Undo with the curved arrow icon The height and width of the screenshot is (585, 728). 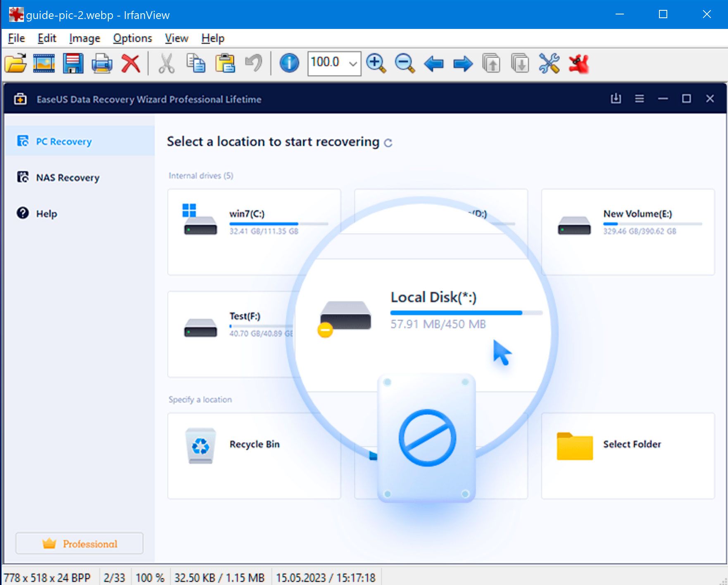(253, 64)
